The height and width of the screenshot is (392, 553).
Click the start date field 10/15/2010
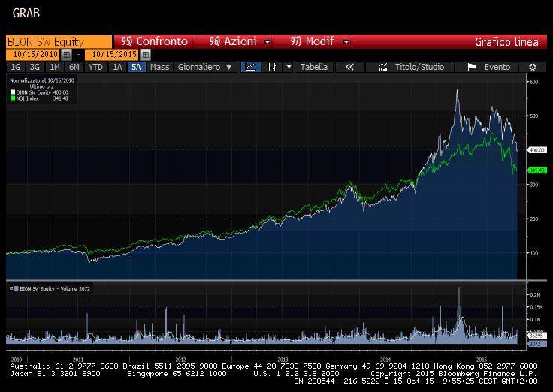[x=34, y=55]
